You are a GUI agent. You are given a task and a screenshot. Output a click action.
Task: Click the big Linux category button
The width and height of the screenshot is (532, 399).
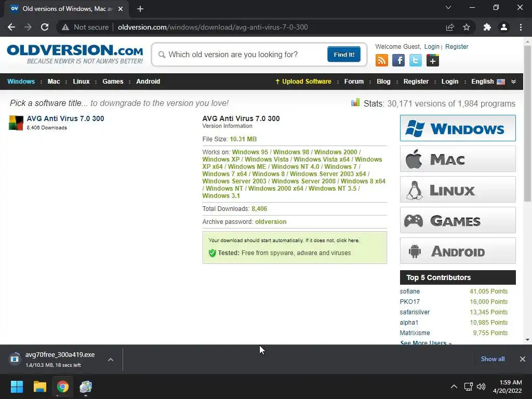click(458, 189)
